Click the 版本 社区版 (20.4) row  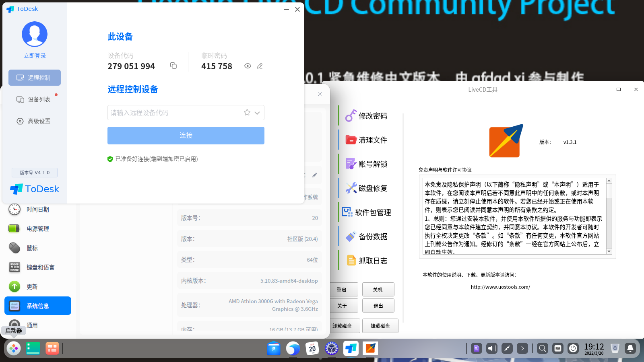pos(250,239)
